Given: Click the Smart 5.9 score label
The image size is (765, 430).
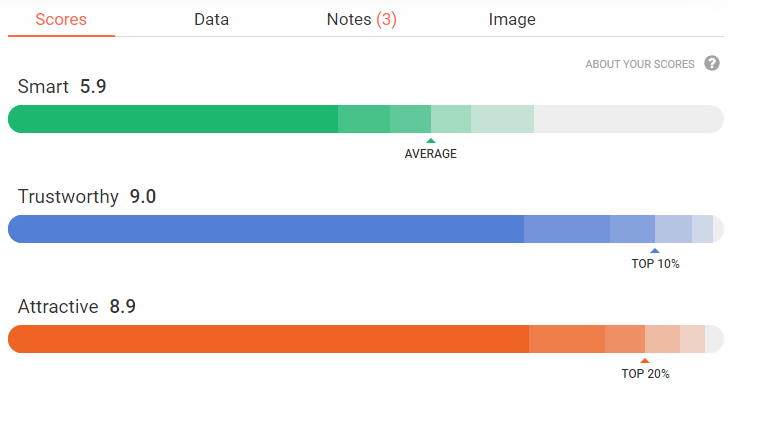Looking at the screenshot, I should 62,86.
